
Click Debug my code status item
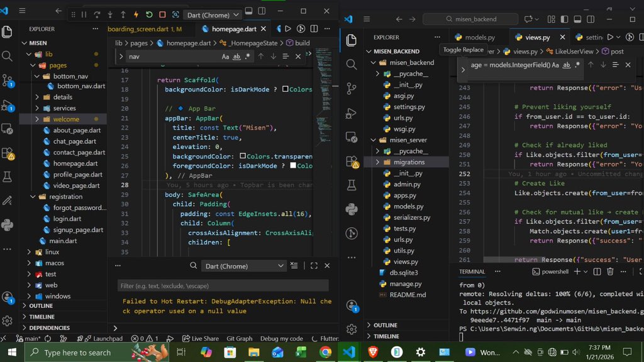(281, 339)
